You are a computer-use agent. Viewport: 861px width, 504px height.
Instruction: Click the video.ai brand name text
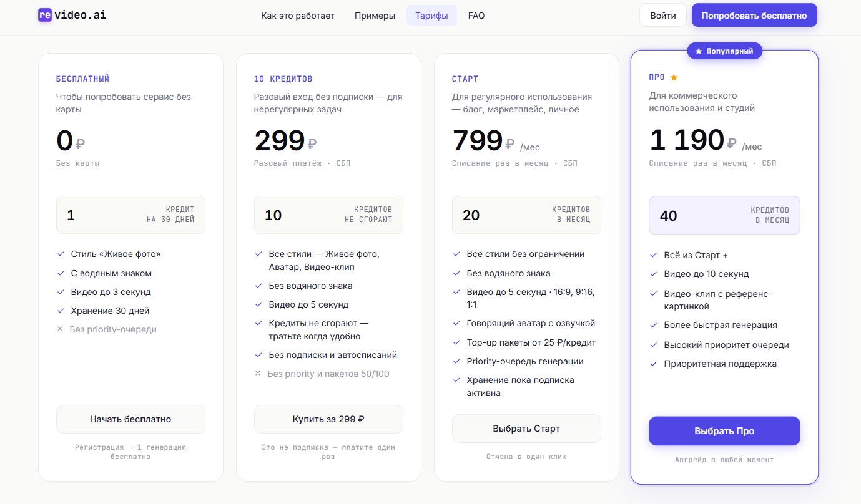tap(81, 15)
